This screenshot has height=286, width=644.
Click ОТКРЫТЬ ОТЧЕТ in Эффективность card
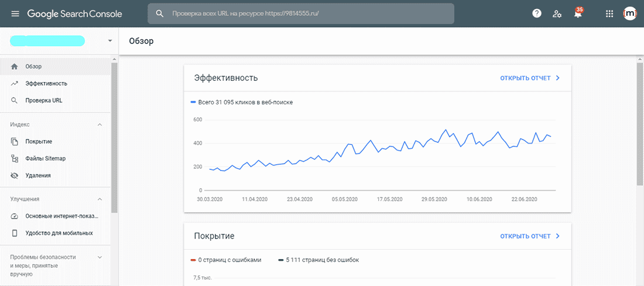pos(525,78)
